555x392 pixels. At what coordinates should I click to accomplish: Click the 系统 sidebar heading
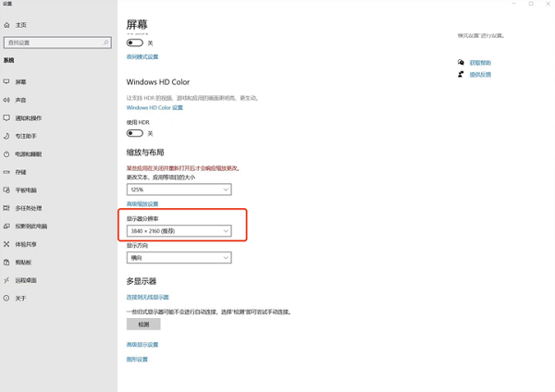point(9,60)
